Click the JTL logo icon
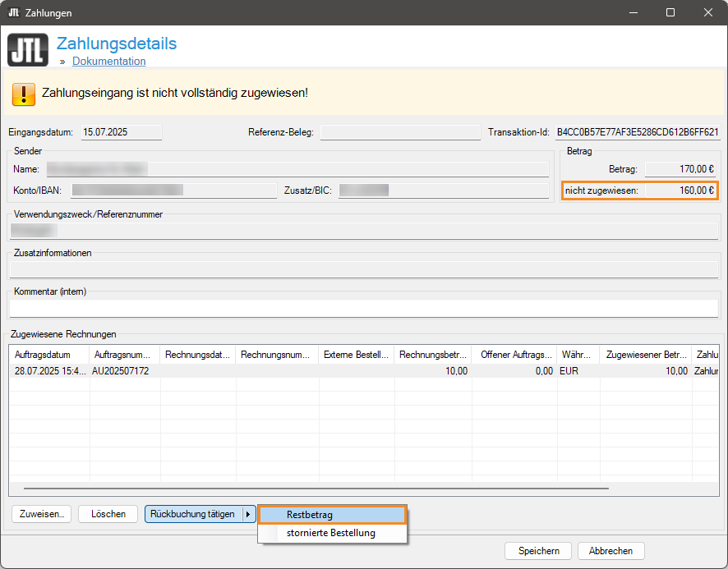 coord(28,49)
